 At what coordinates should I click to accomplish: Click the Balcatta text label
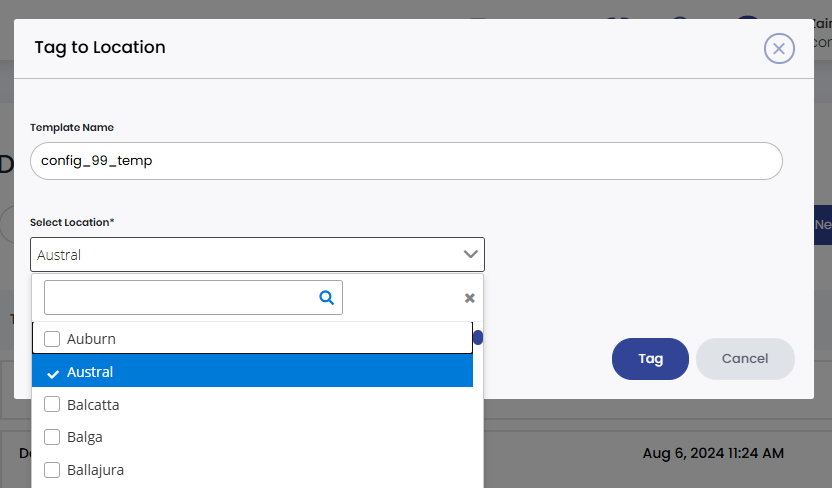pos(93,405)
